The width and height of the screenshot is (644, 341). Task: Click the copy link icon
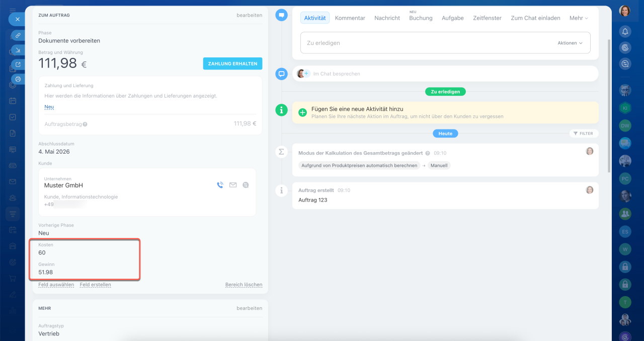(x=18, y=36)
